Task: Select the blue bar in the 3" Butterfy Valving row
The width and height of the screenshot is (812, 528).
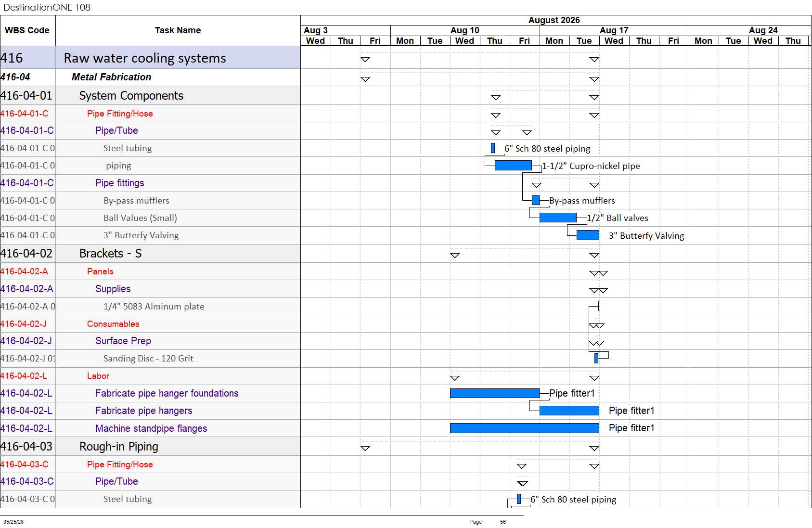Action: (x=588, y=235)
